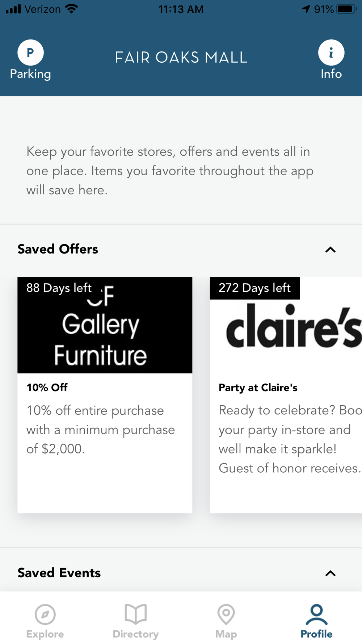Image resolution: width=362 pixels, height=644 pixels.
Task: Open the Directory book icon
Action: point(136,614)
